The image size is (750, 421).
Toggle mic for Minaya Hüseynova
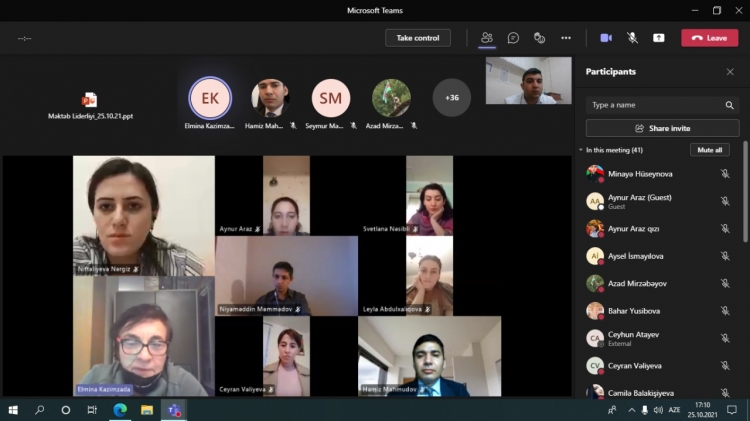coord(725,174)
